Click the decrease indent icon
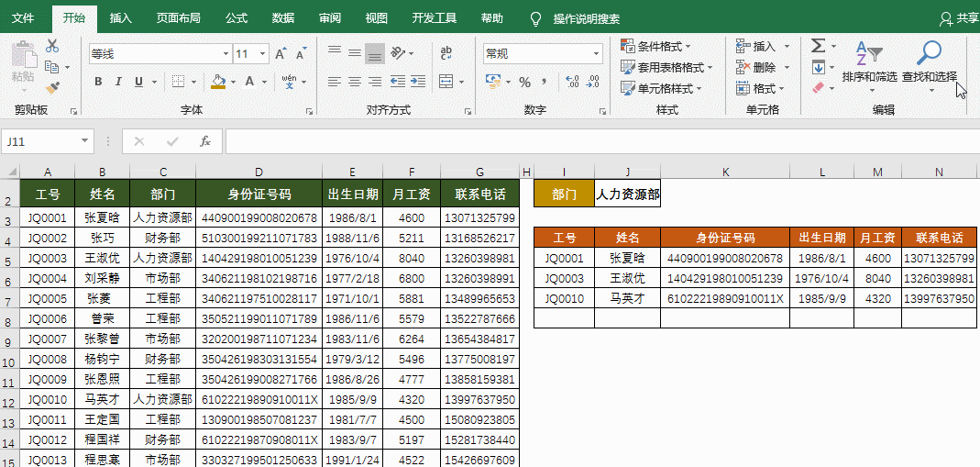 coord(397,82)
